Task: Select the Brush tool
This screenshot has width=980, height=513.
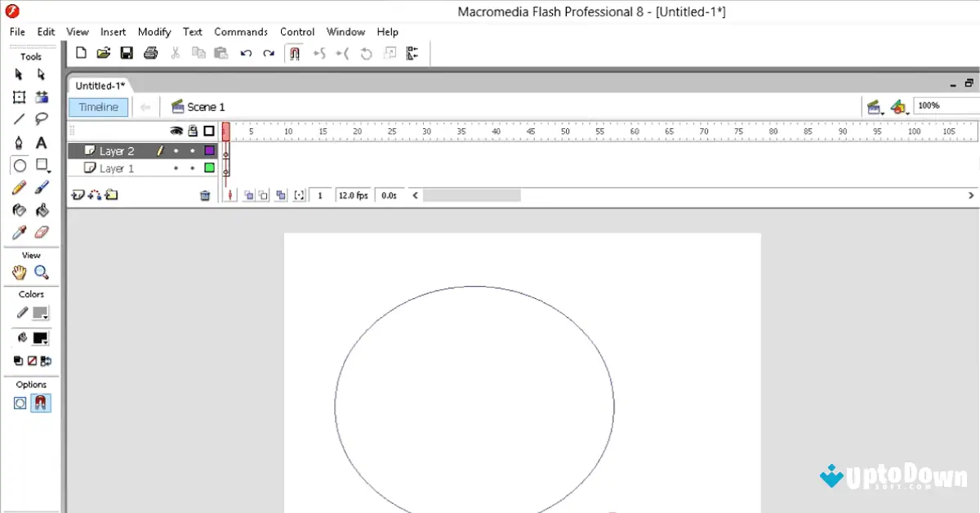Action: point(42,187)
